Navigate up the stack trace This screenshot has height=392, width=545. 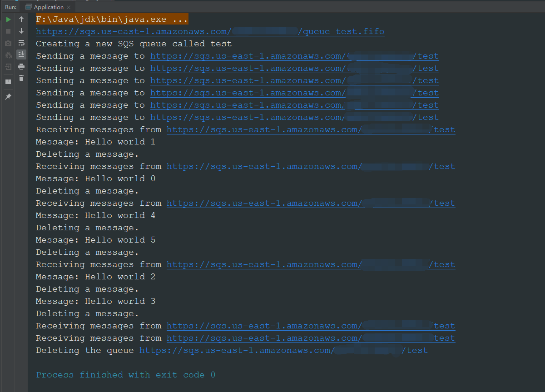coord(21,19)
